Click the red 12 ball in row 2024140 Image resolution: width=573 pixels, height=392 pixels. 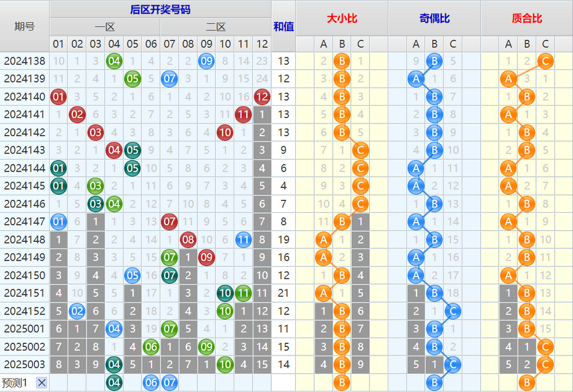(x=262, y=97)
